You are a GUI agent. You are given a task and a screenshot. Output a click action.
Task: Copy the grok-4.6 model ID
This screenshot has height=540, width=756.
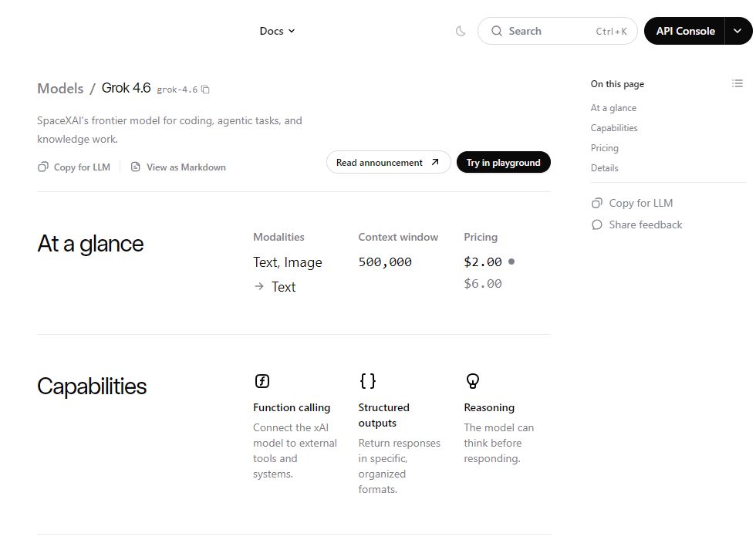point(205,89)
